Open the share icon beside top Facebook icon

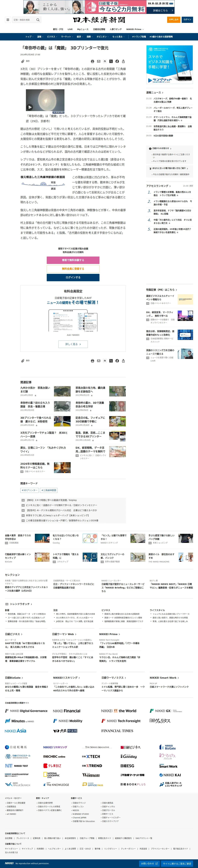[x=123, y=61]
